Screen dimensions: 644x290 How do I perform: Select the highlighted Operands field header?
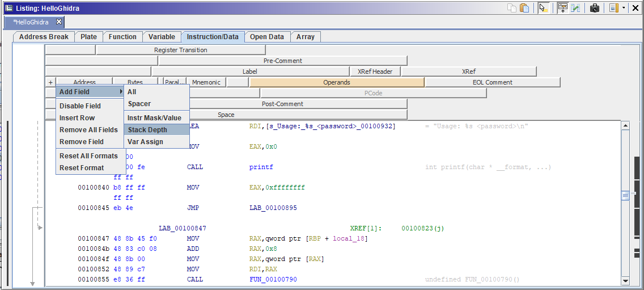(337, 82)
